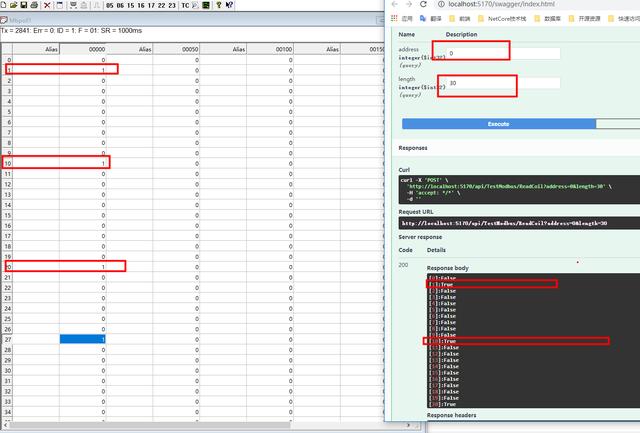Viewport: 640px width, 433px height.
Task: Click the function 15 toolbar button
Action: [x=131, y=5]
